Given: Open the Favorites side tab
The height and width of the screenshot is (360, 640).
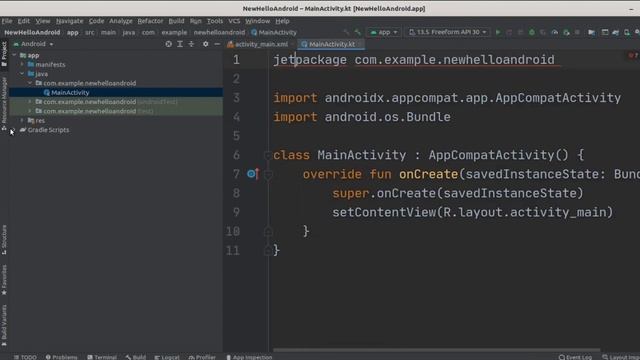Looking at the screenshot, I should pos(4,280).
